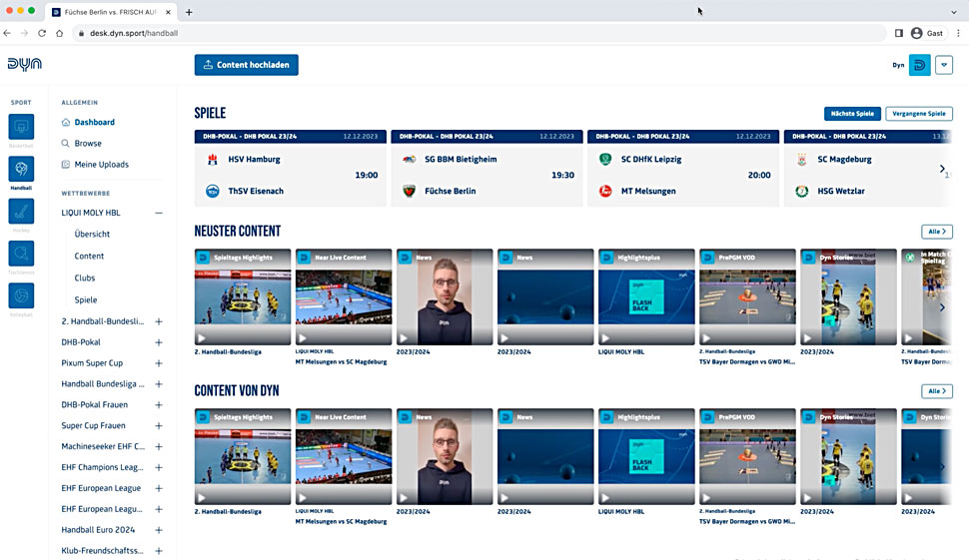The height and width of the screenshot is (560, 969).
Task: Expand the DHB-Pokal Frauen competition
Action: (x=159, y=405)
